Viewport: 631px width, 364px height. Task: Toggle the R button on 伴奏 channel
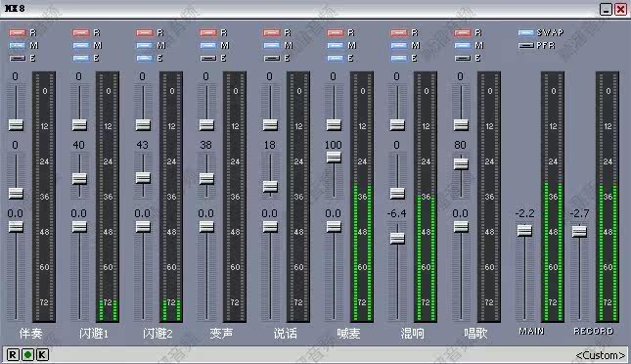17,32
